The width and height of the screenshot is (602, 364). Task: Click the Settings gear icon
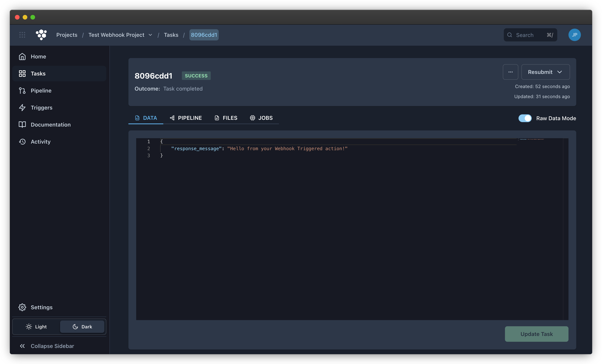tap(22, 307)
